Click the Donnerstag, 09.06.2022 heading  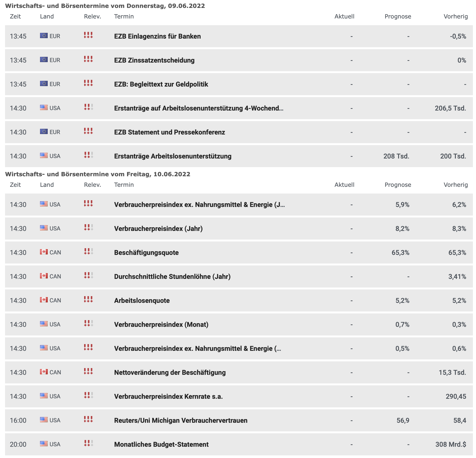[105, 6]
